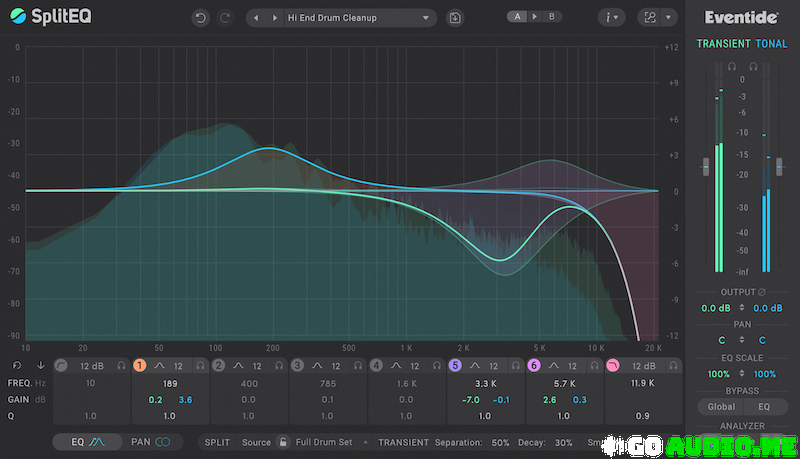Click the Decay 30% value
800x459 pixels.
pyautogui.click(x=563, y=443)
